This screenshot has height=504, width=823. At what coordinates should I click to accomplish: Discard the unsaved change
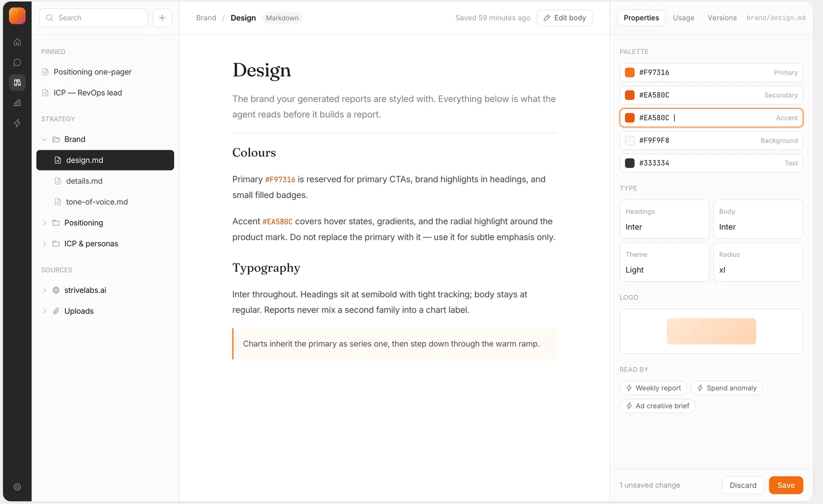point(743,485)
